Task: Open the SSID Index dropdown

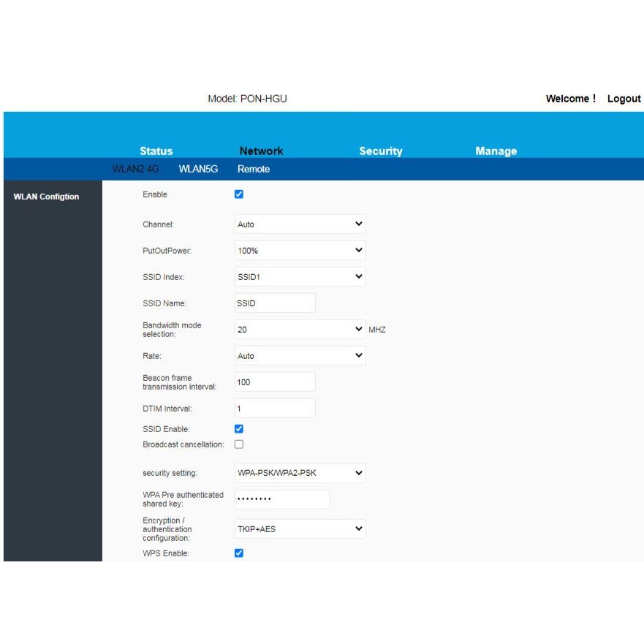Action: click(x=300, y=277)
